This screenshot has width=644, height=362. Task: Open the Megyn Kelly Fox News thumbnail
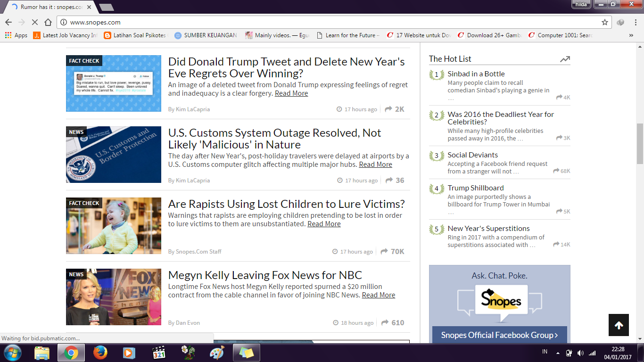[114, 297]
